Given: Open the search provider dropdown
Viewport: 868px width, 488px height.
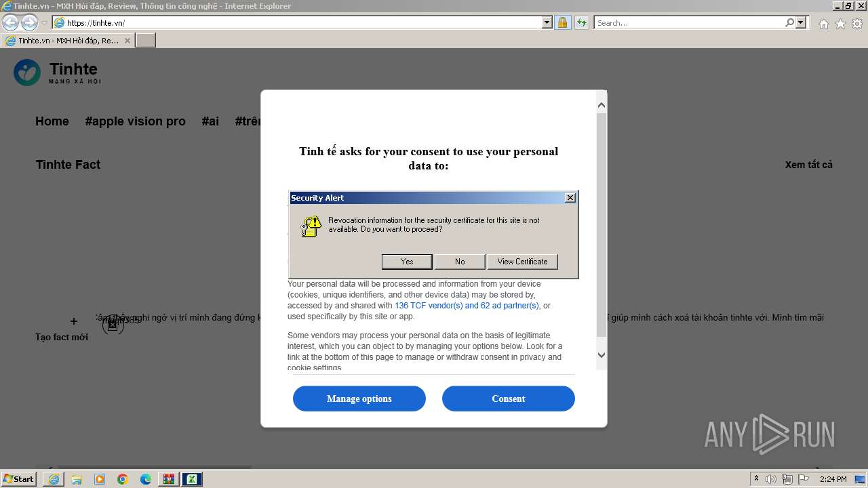Looking at the screenshot, I should pos(801,23).
